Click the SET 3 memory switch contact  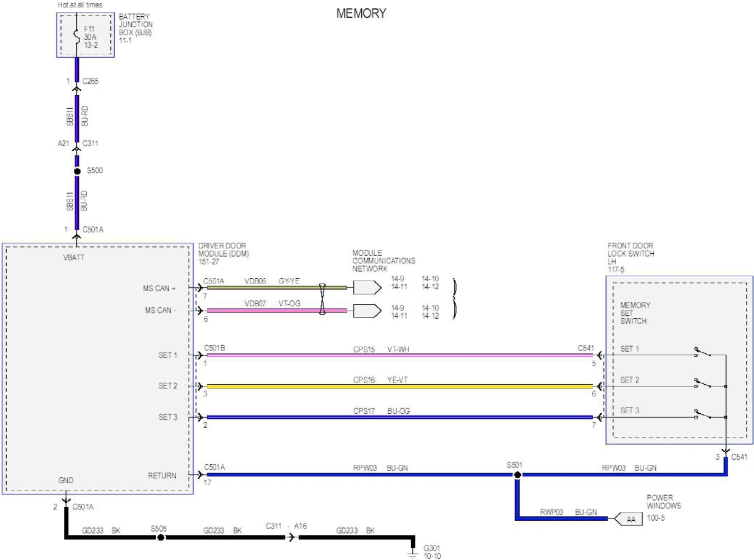tap(702, 414)
